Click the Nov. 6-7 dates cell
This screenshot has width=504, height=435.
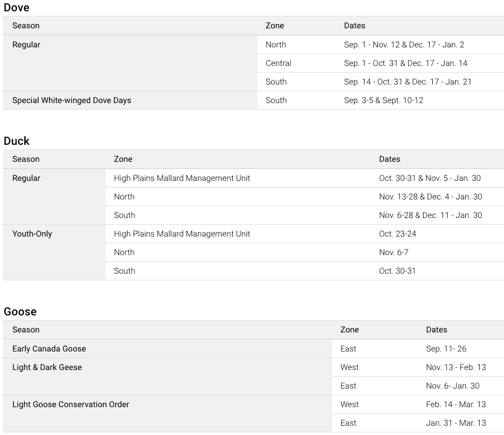(x=394, y=253)
